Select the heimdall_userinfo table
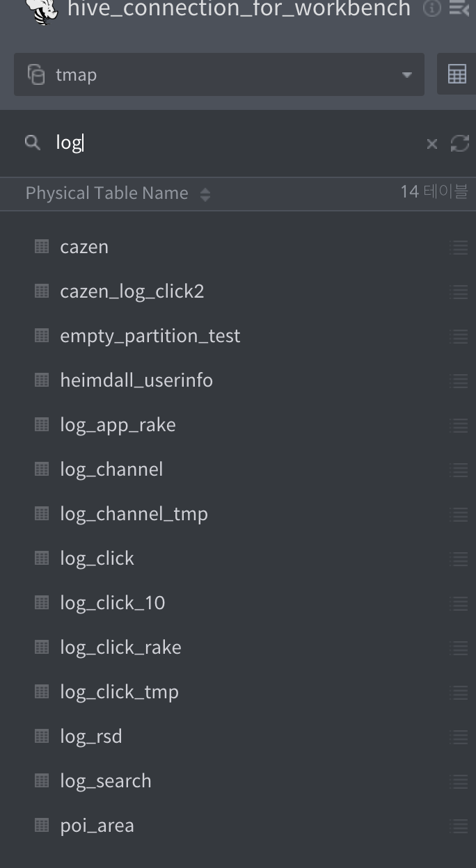 pyautogui.click(x=136, y=380)
